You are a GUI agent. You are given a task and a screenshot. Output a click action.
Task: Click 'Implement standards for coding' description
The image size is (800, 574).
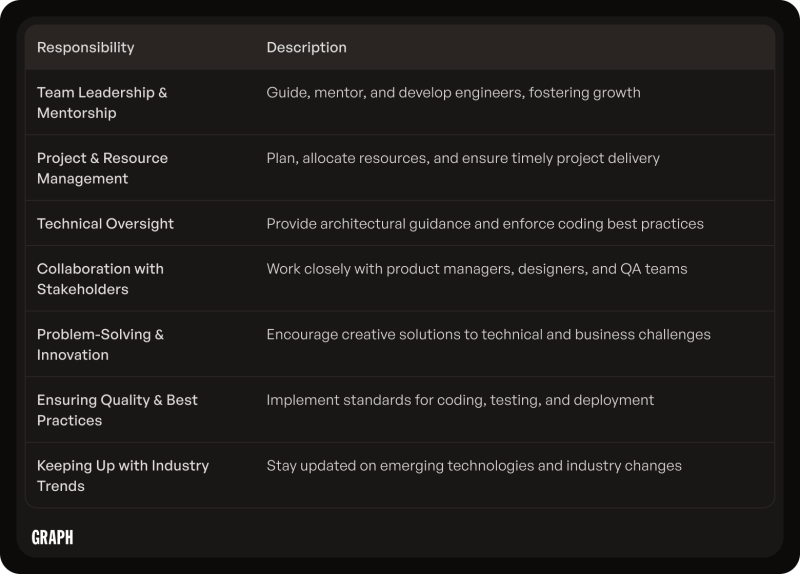(460, 400)
